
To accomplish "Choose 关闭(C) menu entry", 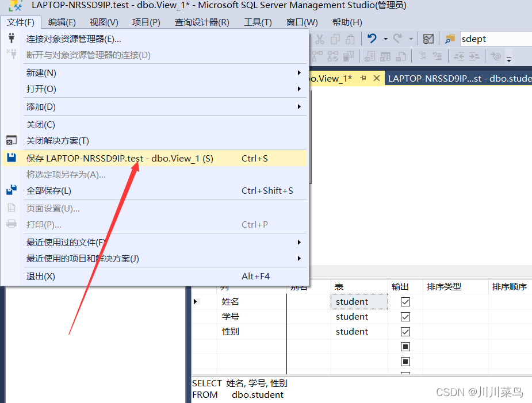I will pos(155,125).
